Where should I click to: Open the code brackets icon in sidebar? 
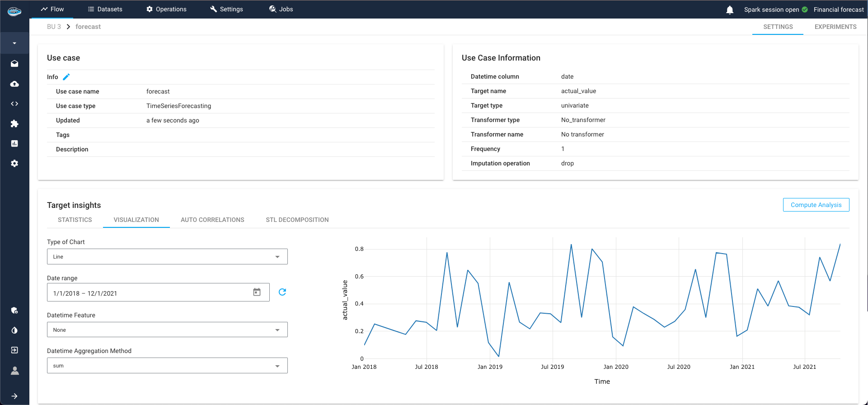pos(14,104)
